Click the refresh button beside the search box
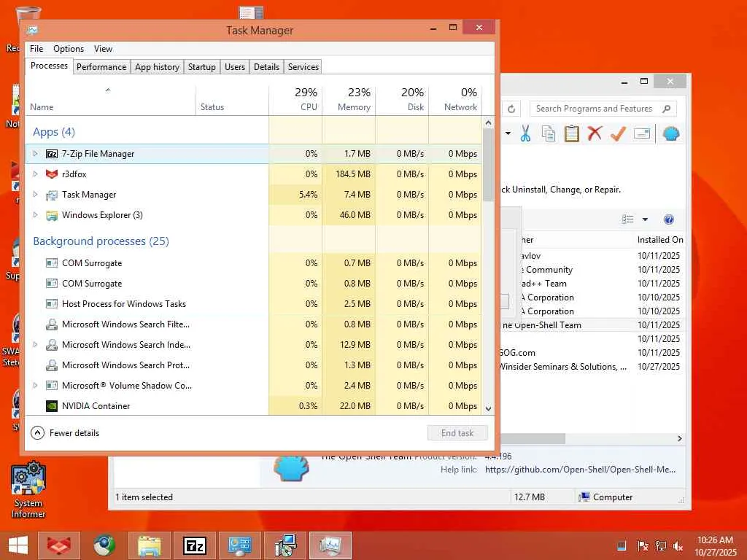747x560 pixels. [511, 109]
